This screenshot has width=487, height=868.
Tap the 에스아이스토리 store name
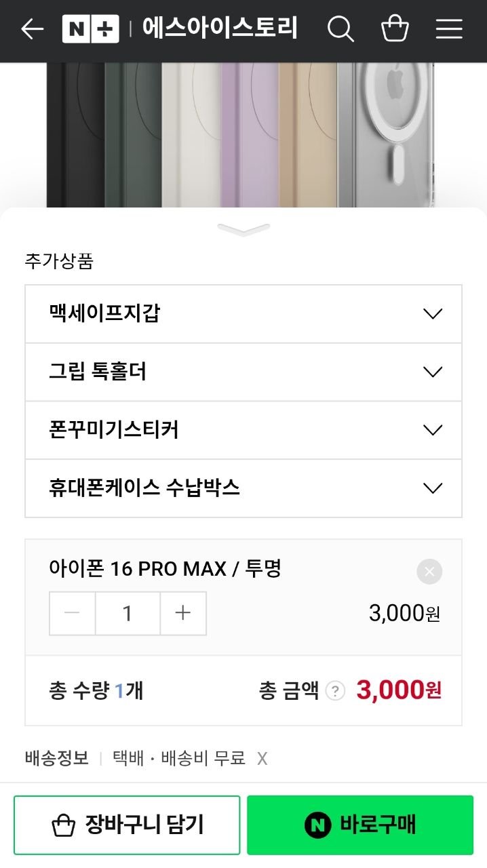coord(220,29)
